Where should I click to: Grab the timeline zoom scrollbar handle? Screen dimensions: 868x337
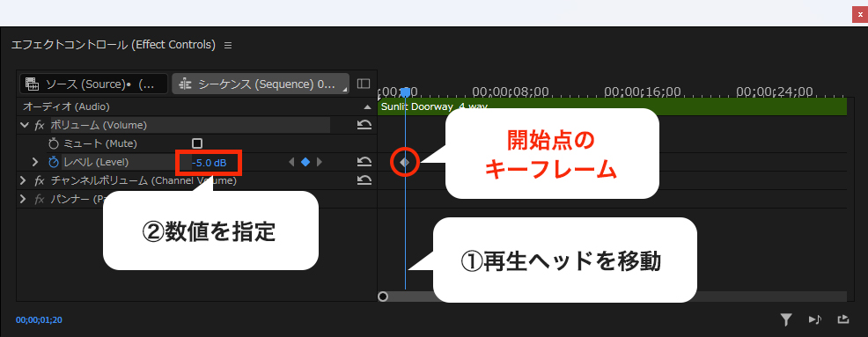pyautogui.click(x=383, y=297)
